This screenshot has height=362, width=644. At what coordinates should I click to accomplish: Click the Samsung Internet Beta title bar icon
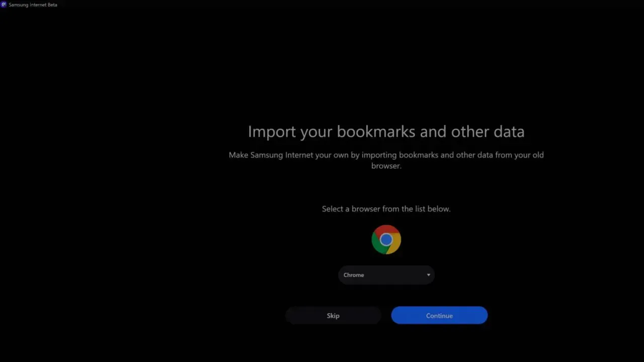coord(5,5)
